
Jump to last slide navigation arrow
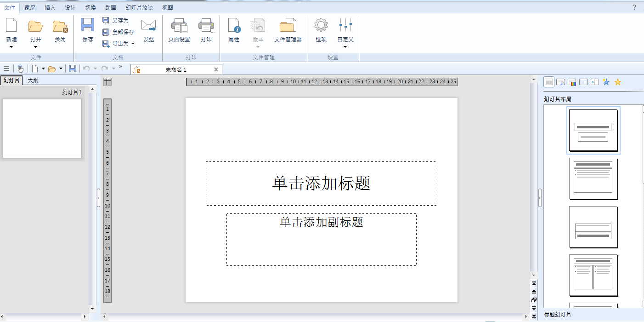[534, 316]
